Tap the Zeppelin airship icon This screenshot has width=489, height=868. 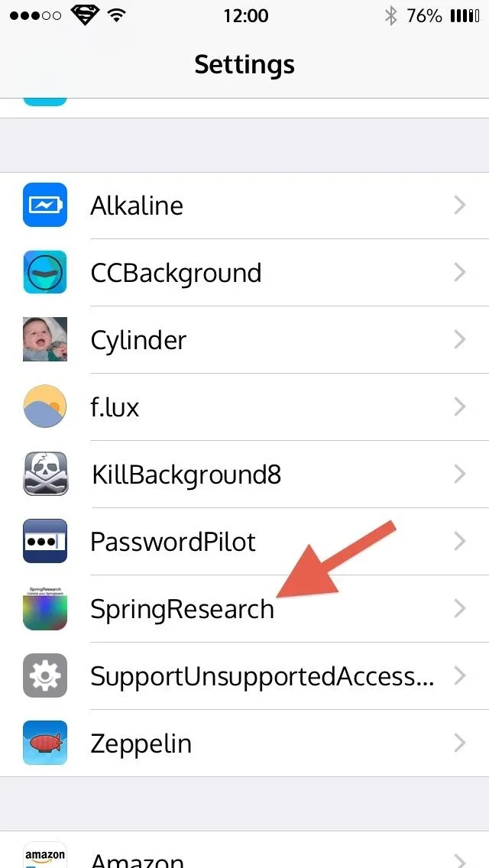click(45, 743)
